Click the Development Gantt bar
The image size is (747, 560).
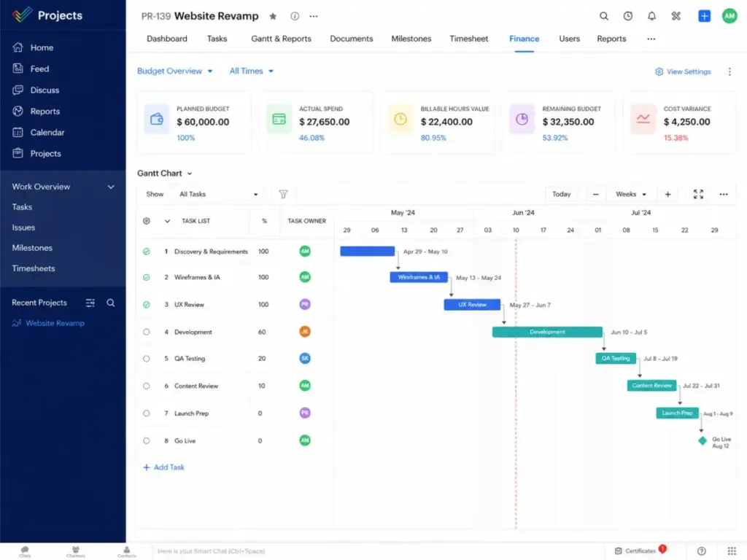pyautogui.click(x=547, y=332)
